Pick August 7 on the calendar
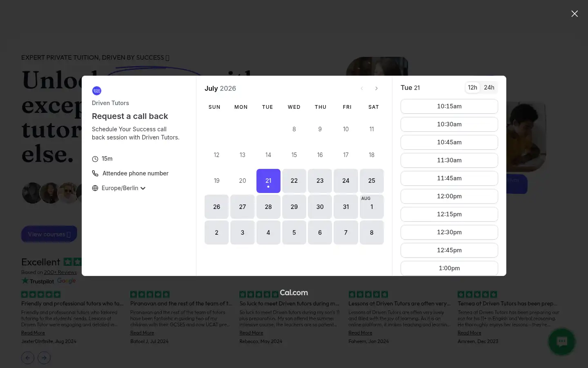588x368 pixels. point(346,233)
